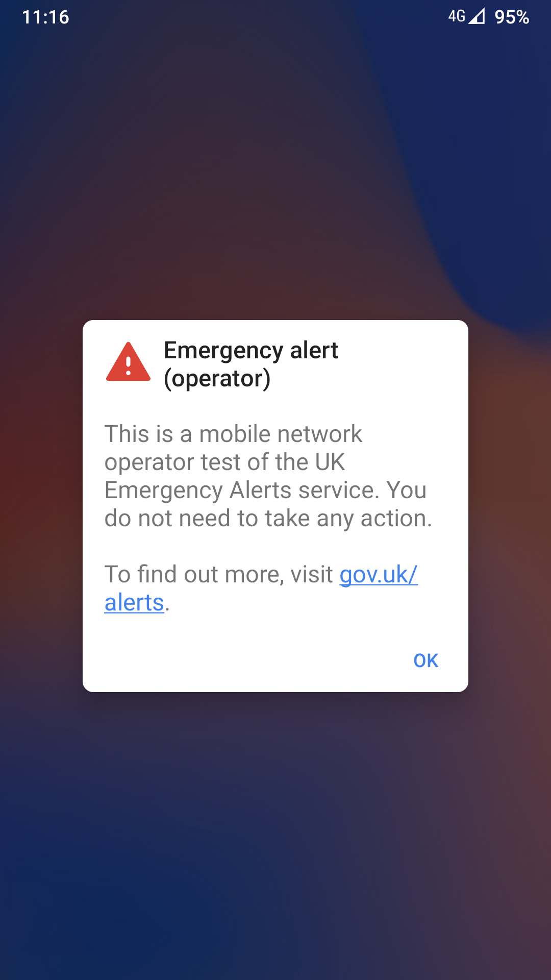Open the gov.uk/ link
The height and width of the screenshot is (980, 551).
pyautogui.click(x=379, y=574)
